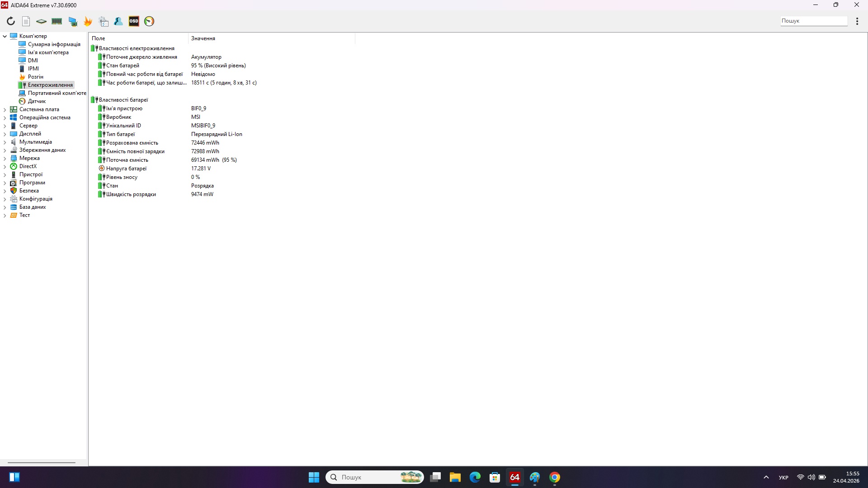Image resolution: width=868 pixels, height=488 pixels.
Task: Open AIDA64 icon in the taskbar
Action: (515, 477)
